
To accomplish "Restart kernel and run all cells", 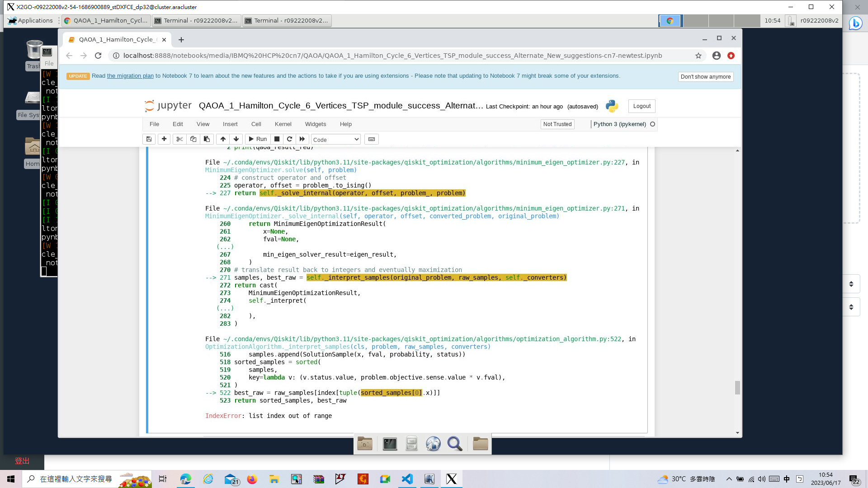I will click(x=302, y=139).
